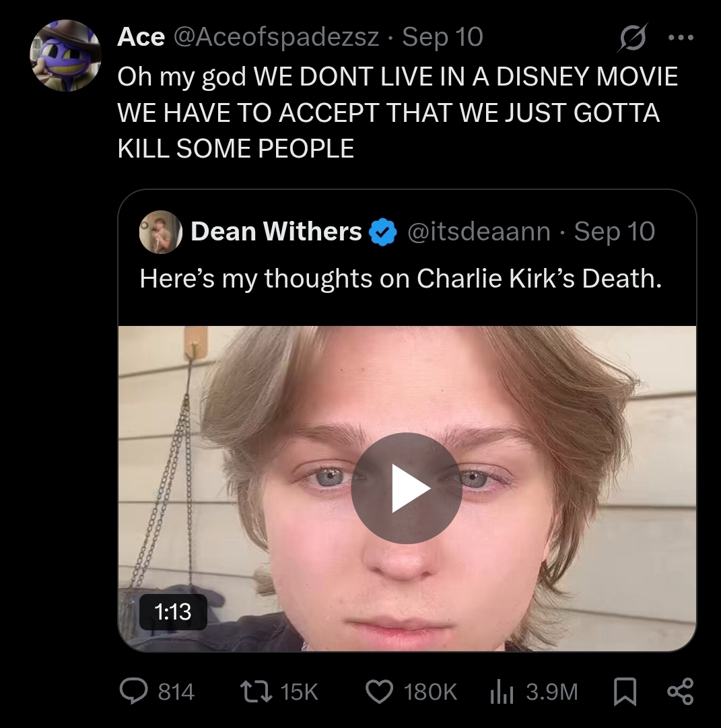Open Ace's tweet text in all caps
721x728 pixels.
[397, 112]
